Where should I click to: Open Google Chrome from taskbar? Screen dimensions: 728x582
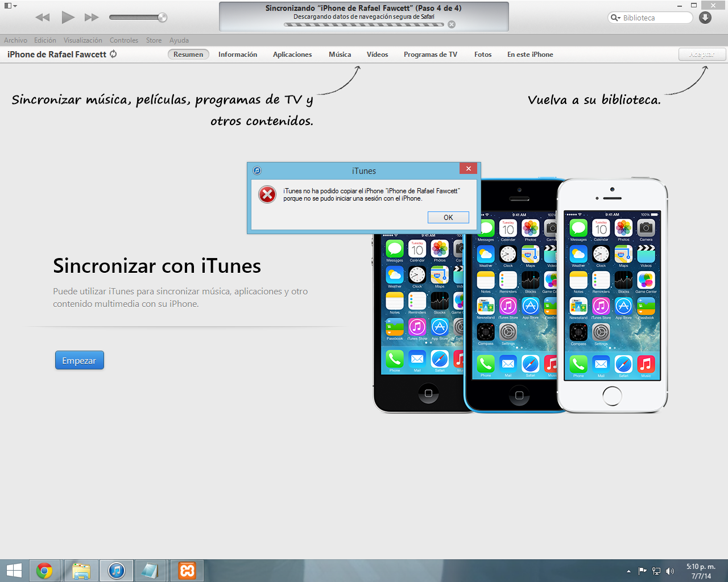(x=44, y=571)
